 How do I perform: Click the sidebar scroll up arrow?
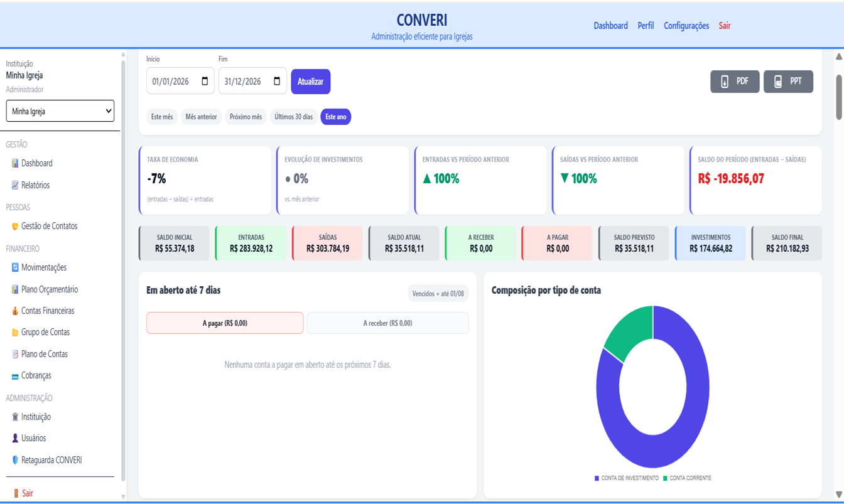(x=123, y=55)
